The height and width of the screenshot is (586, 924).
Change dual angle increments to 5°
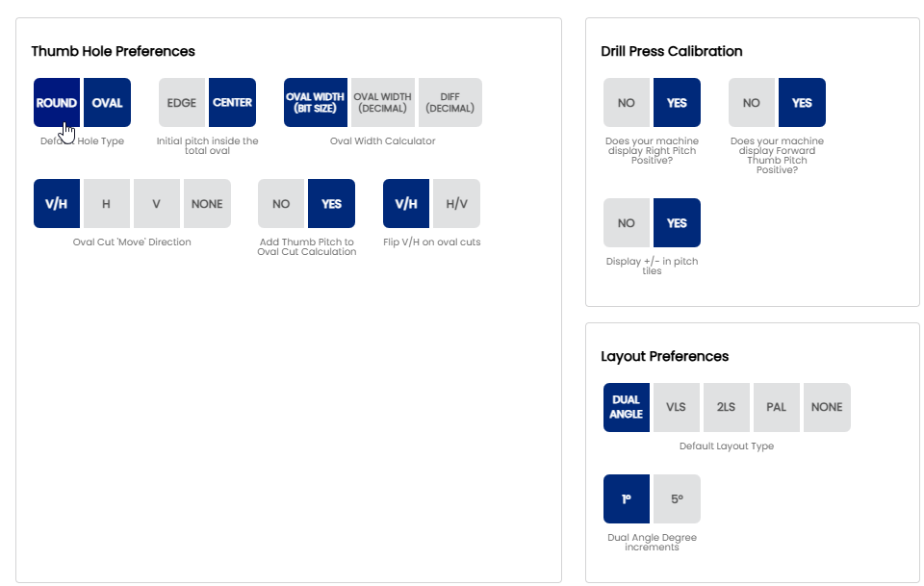[677, 499]
